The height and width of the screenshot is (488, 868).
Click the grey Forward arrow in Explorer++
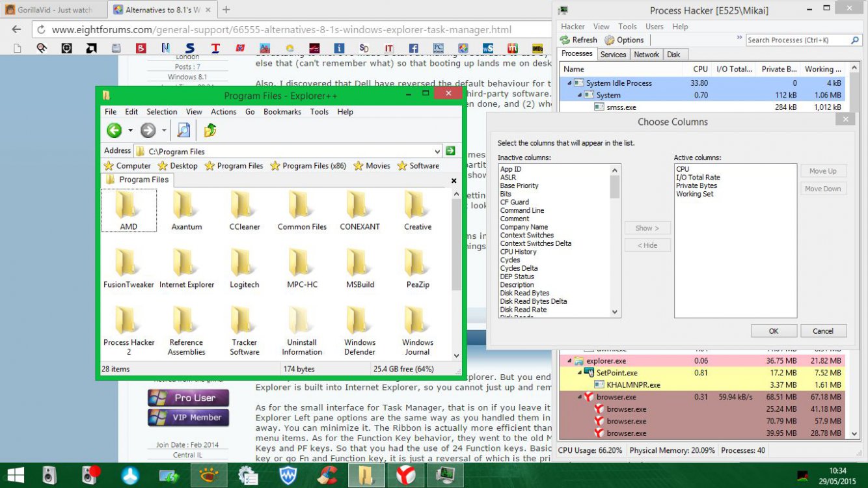(148, 130)
